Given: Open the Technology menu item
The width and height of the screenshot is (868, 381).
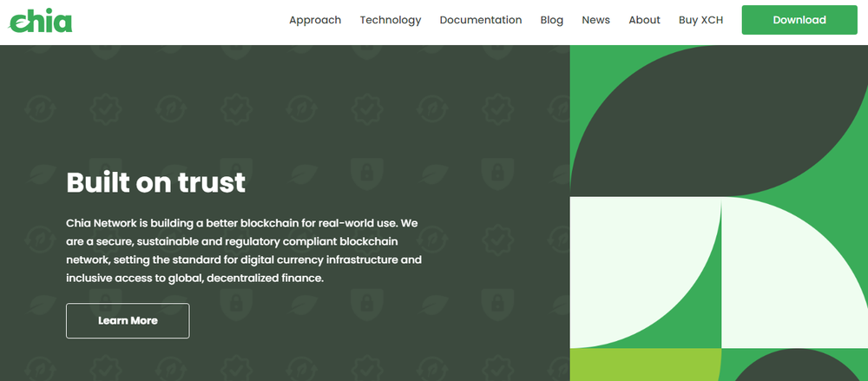Looking at the screenshot, I should [391, 20].
